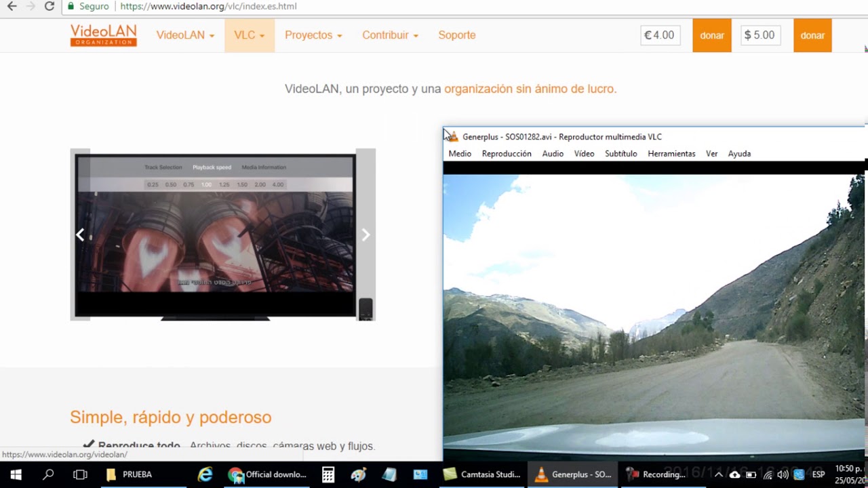
Task: Expand the VideoLAN dropdown menu
Action: pyautogui.click(x=185, y=35)
